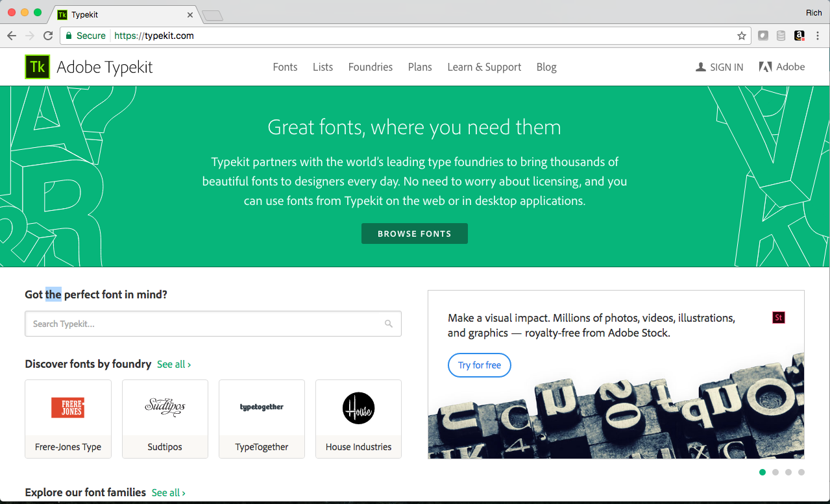Select the third carousel dot
The width and height of the screenshot is (830, 504).
[788, 472]
